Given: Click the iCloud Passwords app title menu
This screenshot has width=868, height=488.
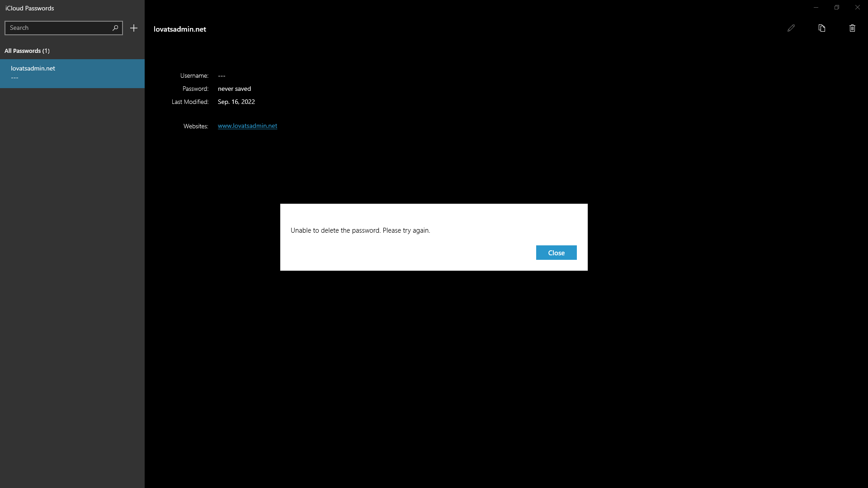Looking at the screenshot, I should (x=29, y=8).
